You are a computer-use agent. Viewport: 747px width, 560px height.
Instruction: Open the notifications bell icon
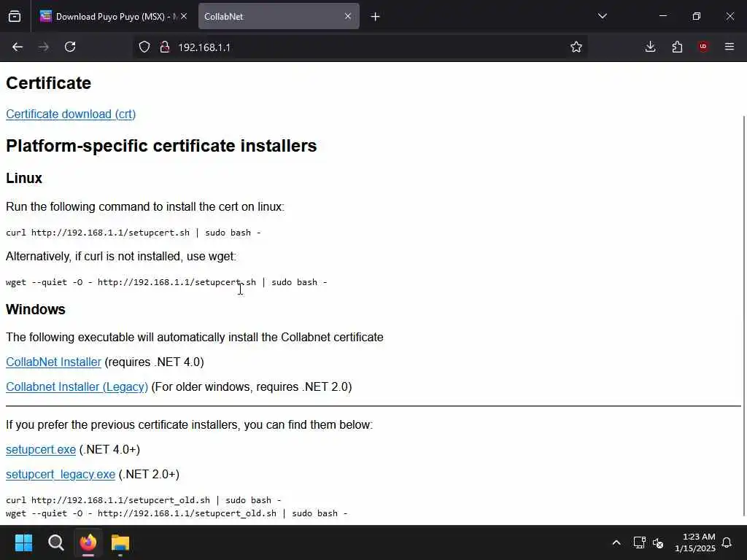pyautogui.click(x=727, y=542)
